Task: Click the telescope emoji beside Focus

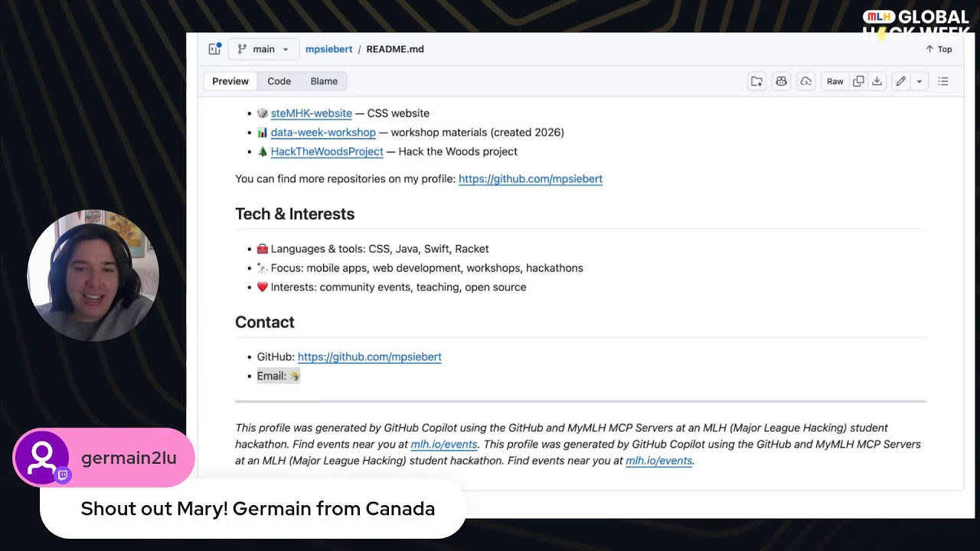Action: coord(263,268)
